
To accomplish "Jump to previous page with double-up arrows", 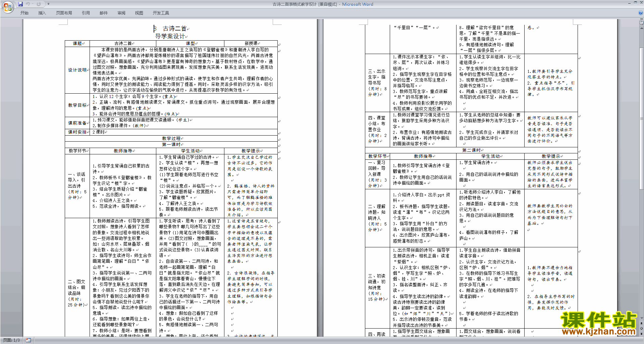I will tap(642, 324).
